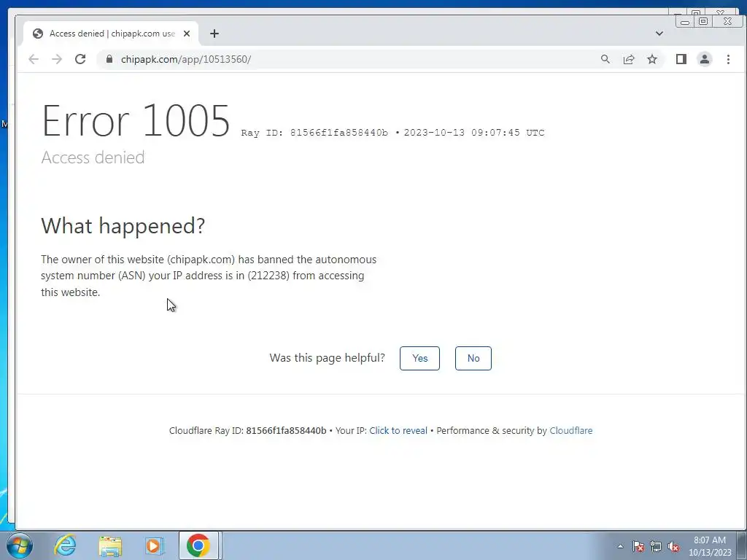747x560 pixels.
Task: Click the taskbar clock 8:07 AM
Action: click(x=710, y=545)
